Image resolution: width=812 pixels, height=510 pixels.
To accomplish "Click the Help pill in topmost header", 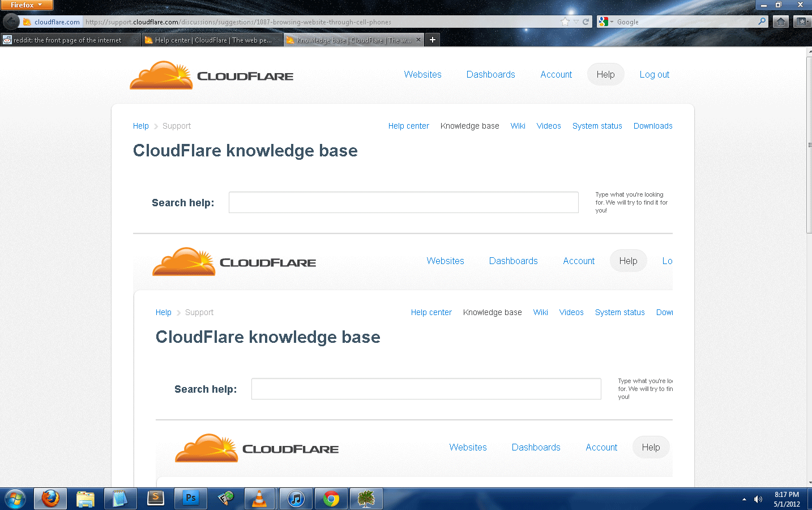I will [x=605, y=74].
